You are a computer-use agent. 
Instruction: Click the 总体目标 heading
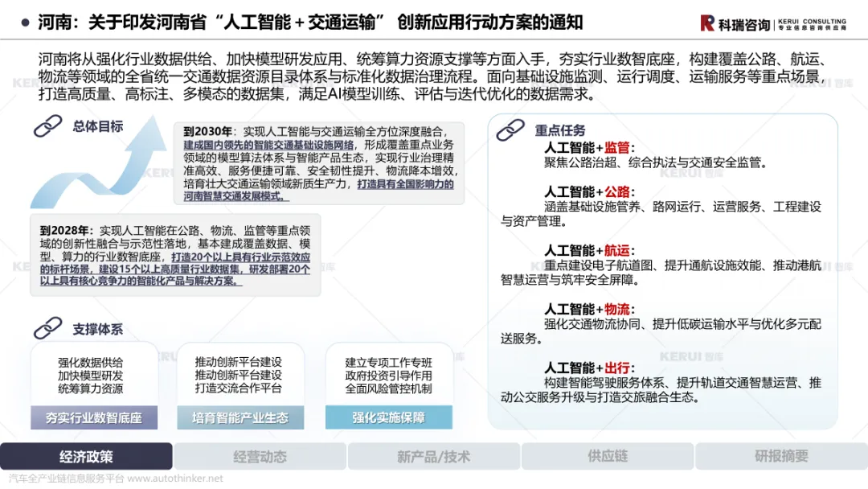point(98,127)
